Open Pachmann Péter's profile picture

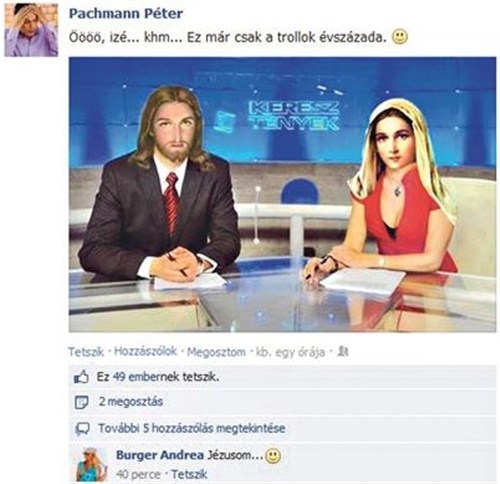pos(31,30)
